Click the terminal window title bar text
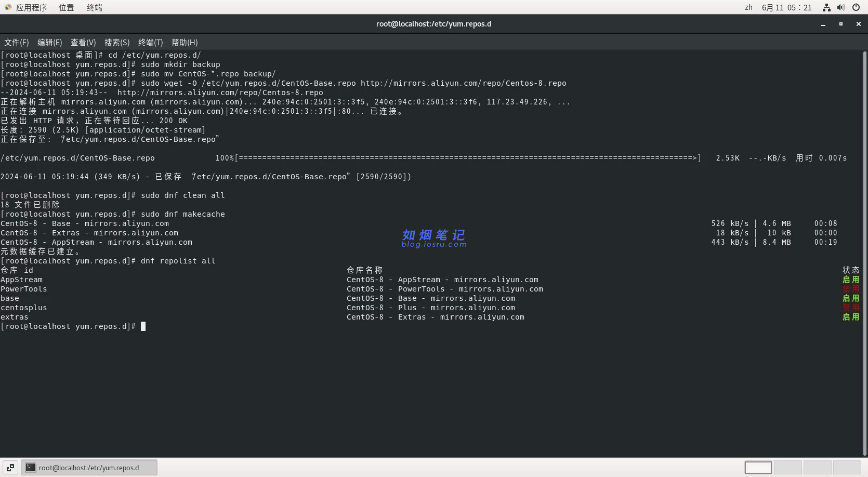Viewport: 868px width, 477px height. pos(434,24)
